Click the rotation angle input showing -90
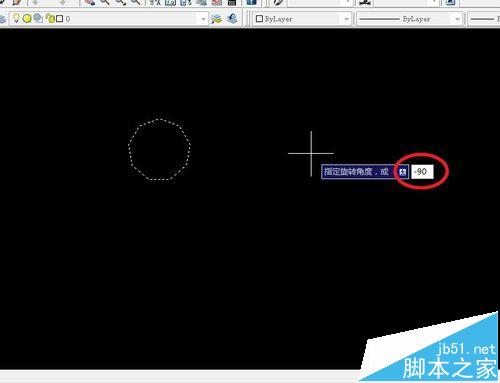 (422, 172)
